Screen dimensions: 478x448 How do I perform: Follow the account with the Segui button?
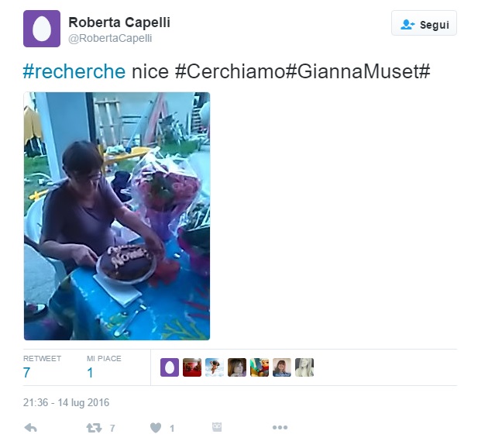(x=424, y=23)
